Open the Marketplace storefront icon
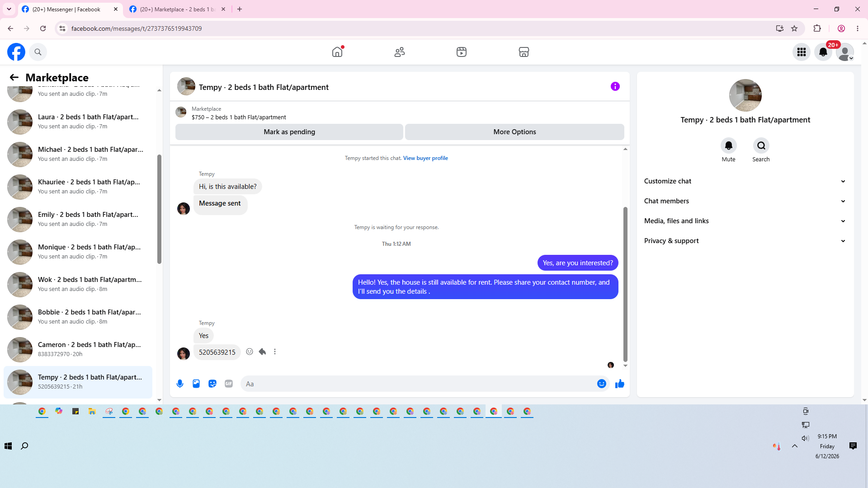The height and width of the screenshot is (488, 868). [x=524, y=52]
